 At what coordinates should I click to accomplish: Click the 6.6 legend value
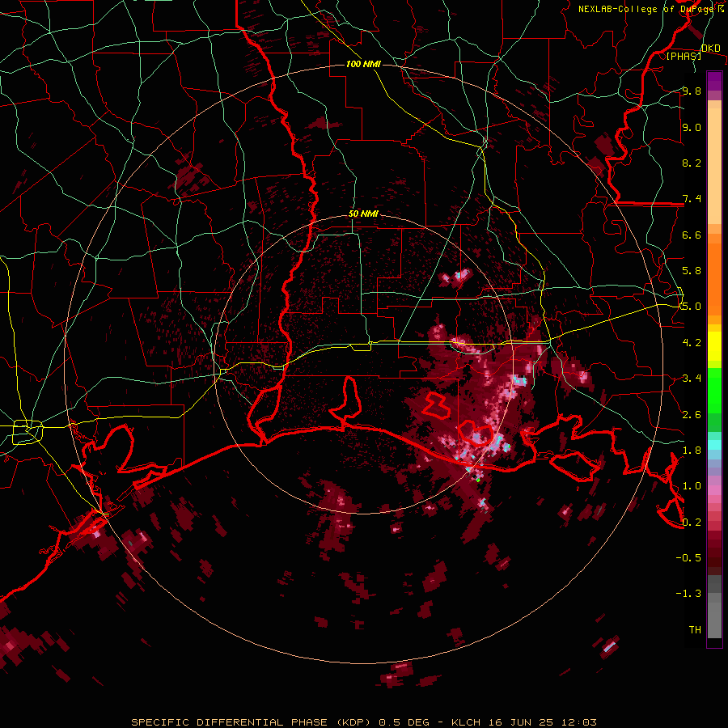point(692,235)
